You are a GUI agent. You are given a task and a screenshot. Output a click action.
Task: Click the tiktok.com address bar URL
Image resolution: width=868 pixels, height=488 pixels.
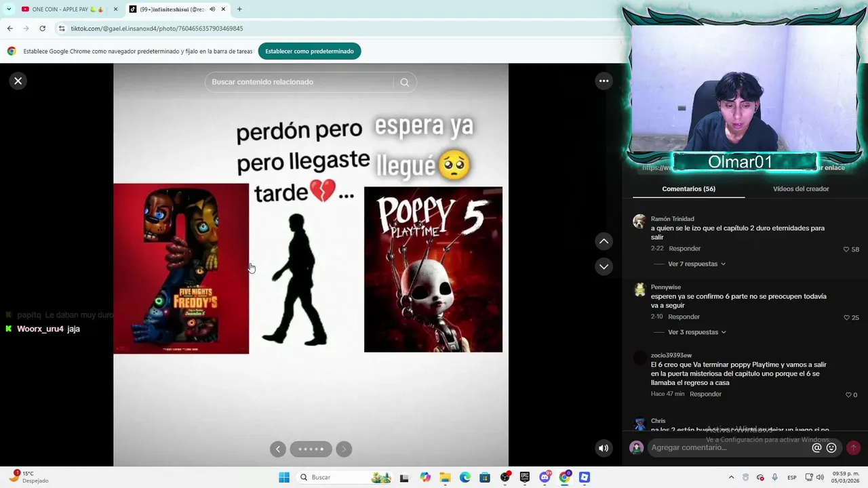tap(157, 28)
